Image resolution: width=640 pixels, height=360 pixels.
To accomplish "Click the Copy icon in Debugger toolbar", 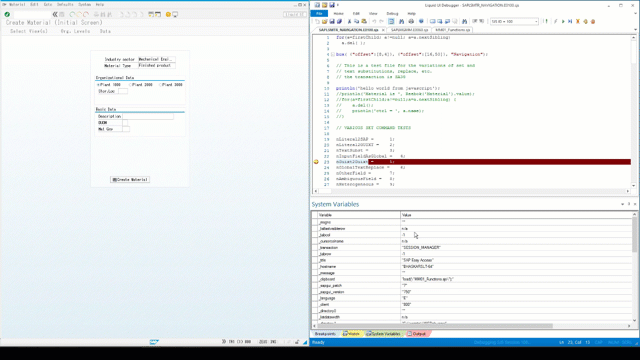I will click(356, 21).
